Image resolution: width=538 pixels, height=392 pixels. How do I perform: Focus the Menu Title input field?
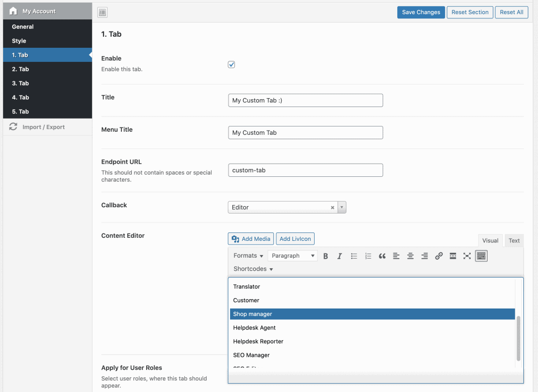[305, 133]
